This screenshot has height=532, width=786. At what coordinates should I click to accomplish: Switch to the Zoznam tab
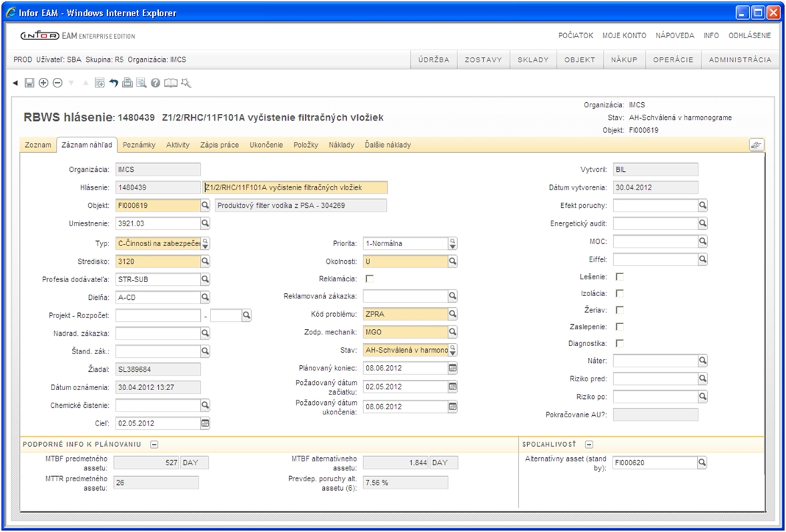point(38,145)
